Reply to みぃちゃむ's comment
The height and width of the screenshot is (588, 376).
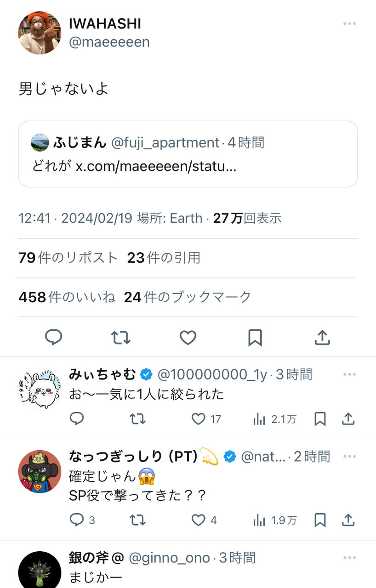pyautogui.click(x=77, y=419)
